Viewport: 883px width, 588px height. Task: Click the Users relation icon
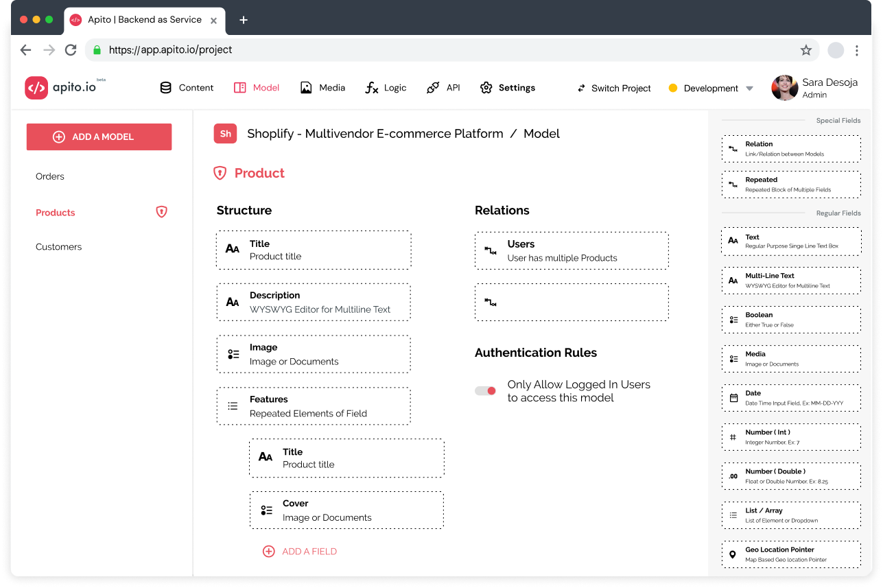click(x=490, y=250)
